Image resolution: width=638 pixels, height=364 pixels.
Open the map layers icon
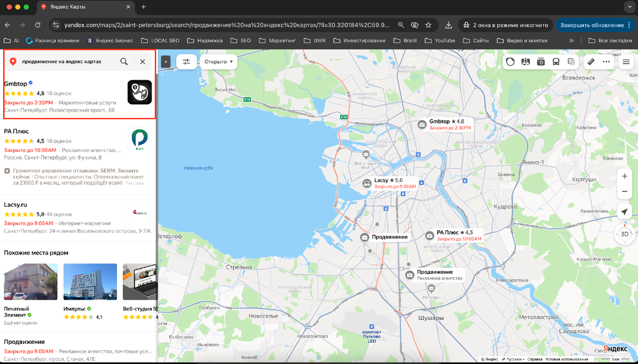pos(571,62)
